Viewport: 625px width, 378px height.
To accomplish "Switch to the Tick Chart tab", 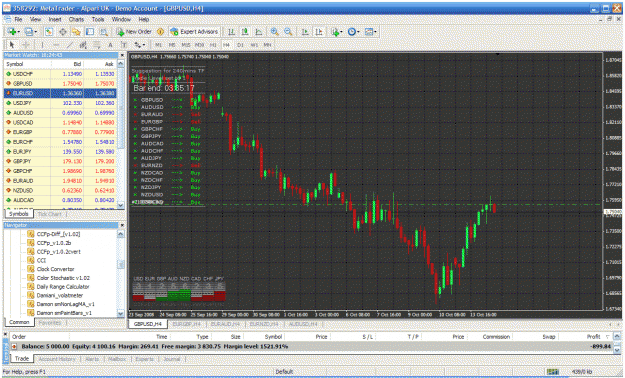I will coord(49,215).
